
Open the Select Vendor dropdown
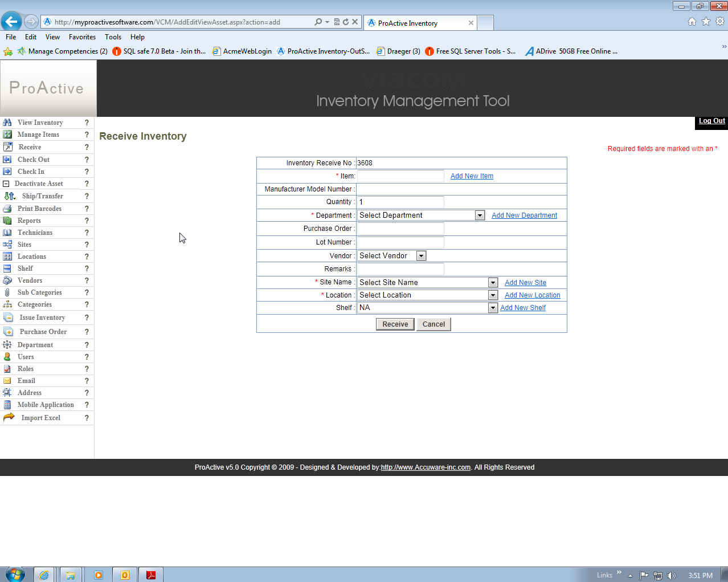tap(421, 256)
